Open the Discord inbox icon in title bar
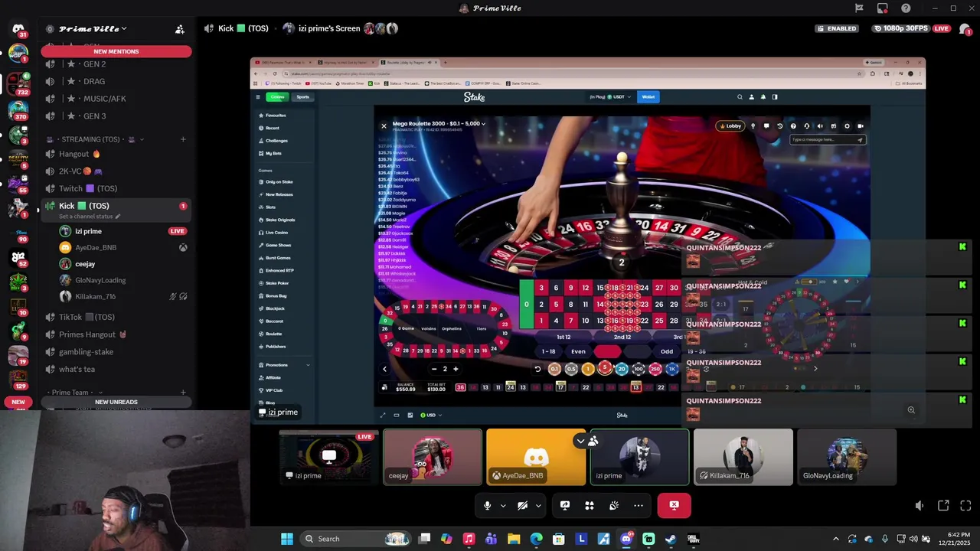980x551 pixels. 883,8
